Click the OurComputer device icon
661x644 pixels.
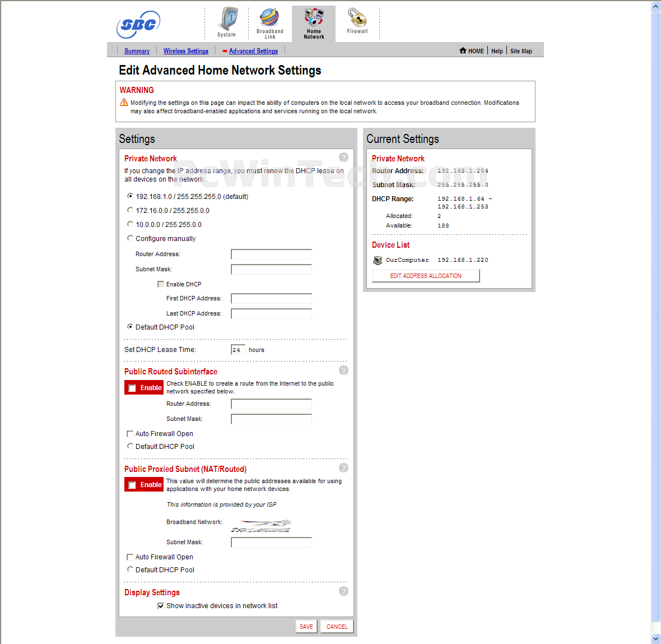378,260
